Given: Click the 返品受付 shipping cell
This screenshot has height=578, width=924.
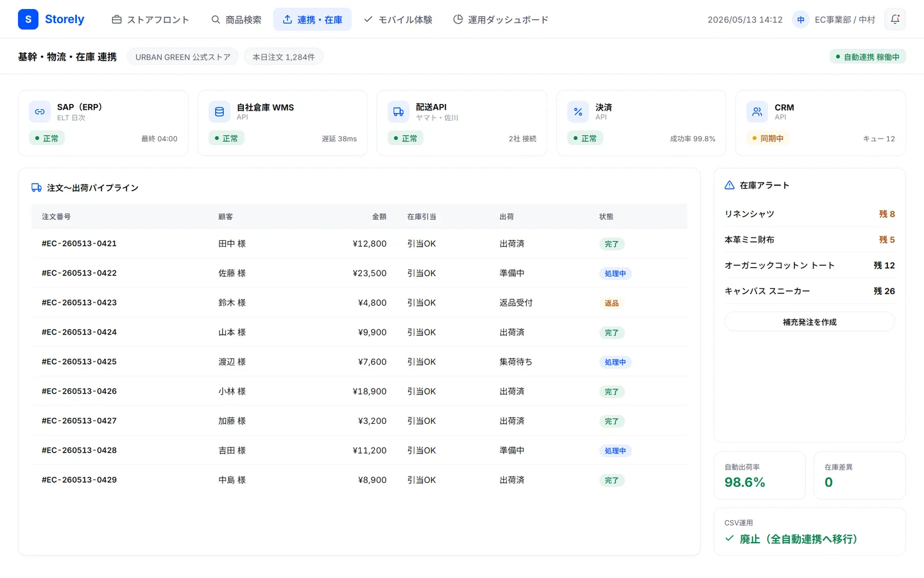Looking at the screenshot, I should coord(516,302).
